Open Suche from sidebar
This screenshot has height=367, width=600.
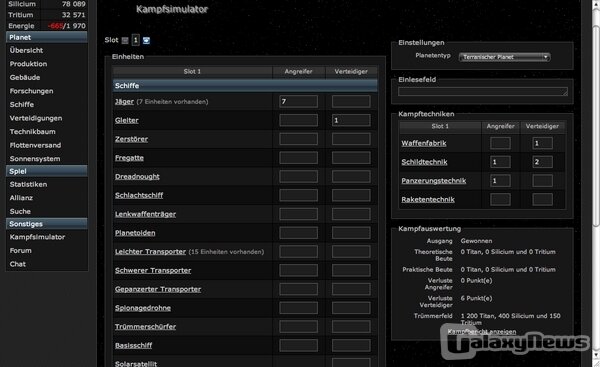pyautogui.click(x=20, y=211)
